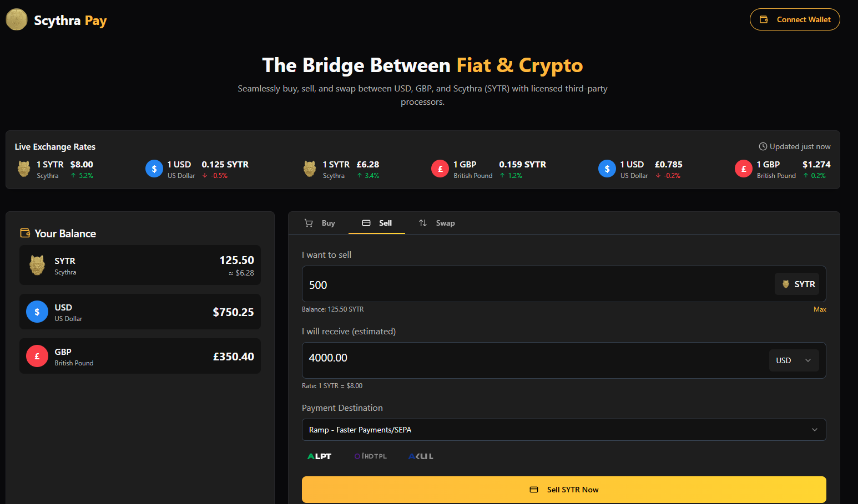
Task: Select the Sell tab
Action: (377, 223)
